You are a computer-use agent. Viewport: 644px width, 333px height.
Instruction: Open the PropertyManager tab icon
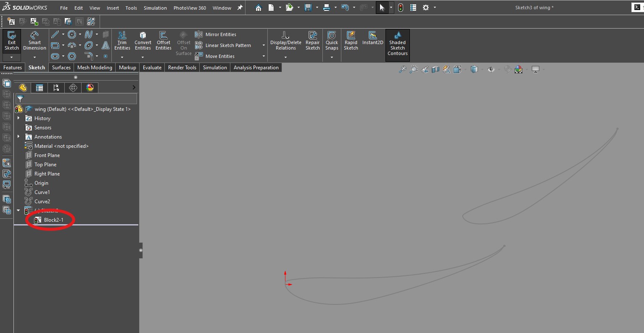(40, 88)
